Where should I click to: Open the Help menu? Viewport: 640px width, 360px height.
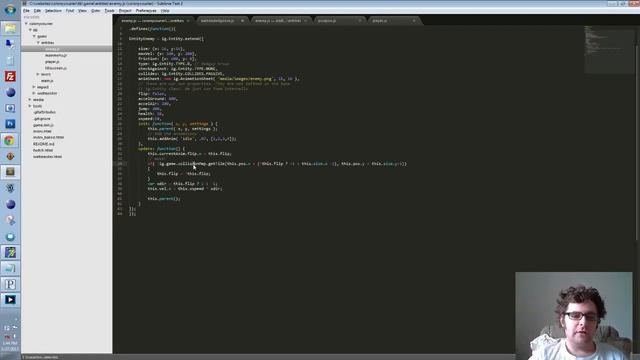[165, 11]
